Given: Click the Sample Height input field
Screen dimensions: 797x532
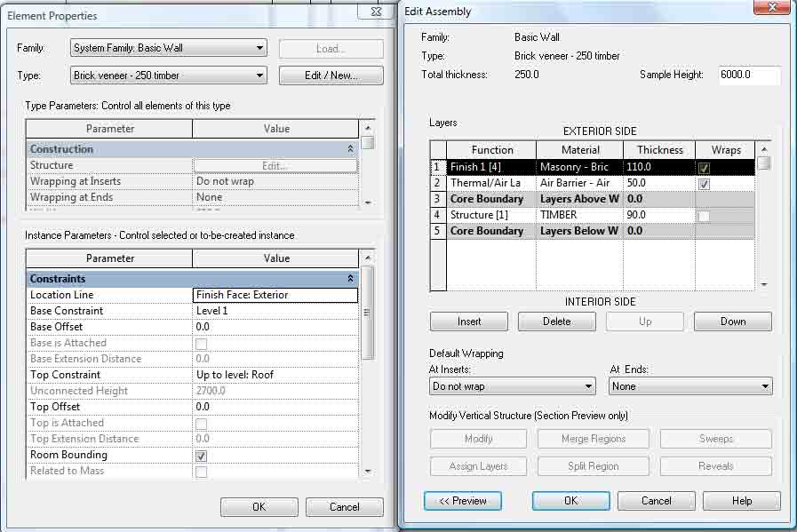Looking at the screenshot, I should [x=749, y=75].
